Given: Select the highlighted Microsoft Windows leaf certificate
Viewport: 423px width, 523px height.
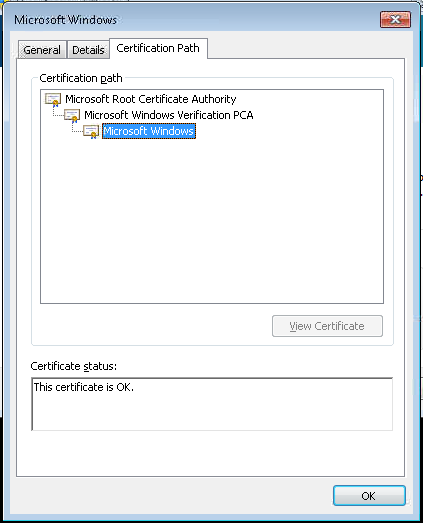Looking at the screenshot, I should (x=149, y=131).
